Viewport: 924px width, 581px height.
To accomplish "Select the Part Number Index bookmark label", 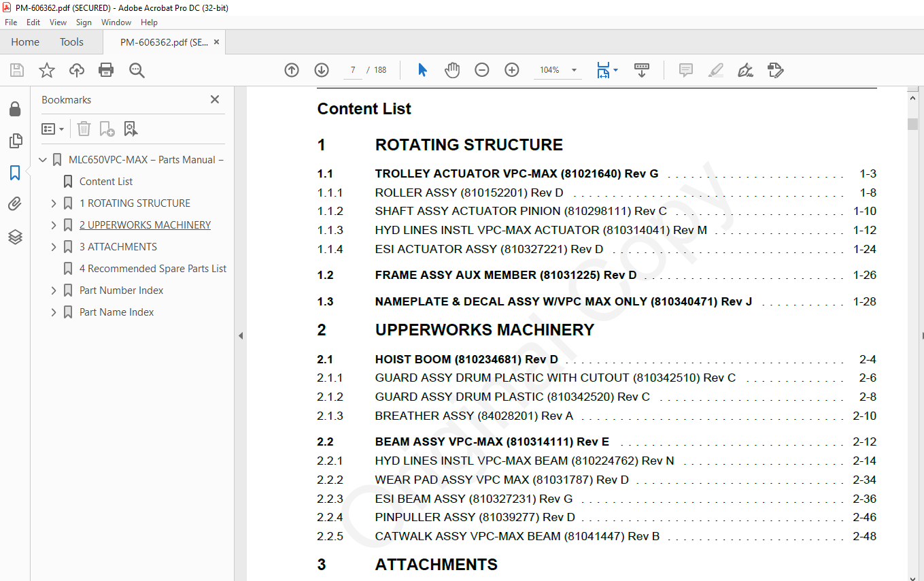I will (x=121, y=290).
